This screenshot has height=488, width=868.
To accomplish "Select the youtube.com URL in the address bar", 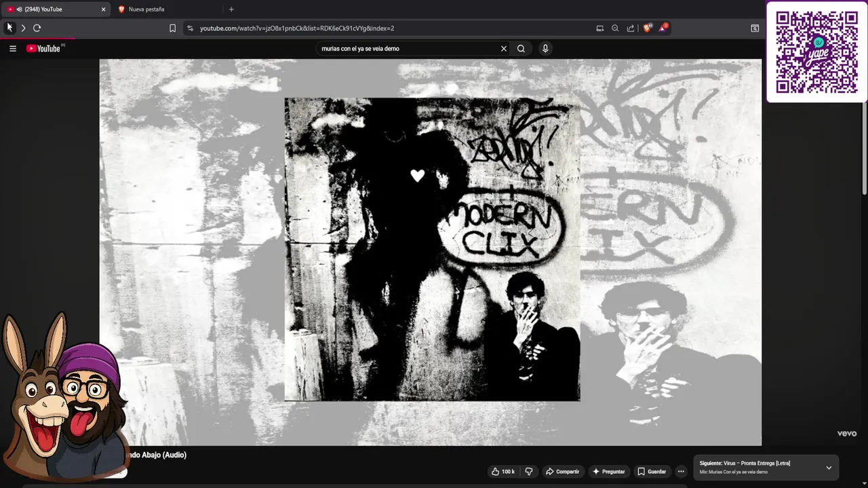I will pos(297,28).
